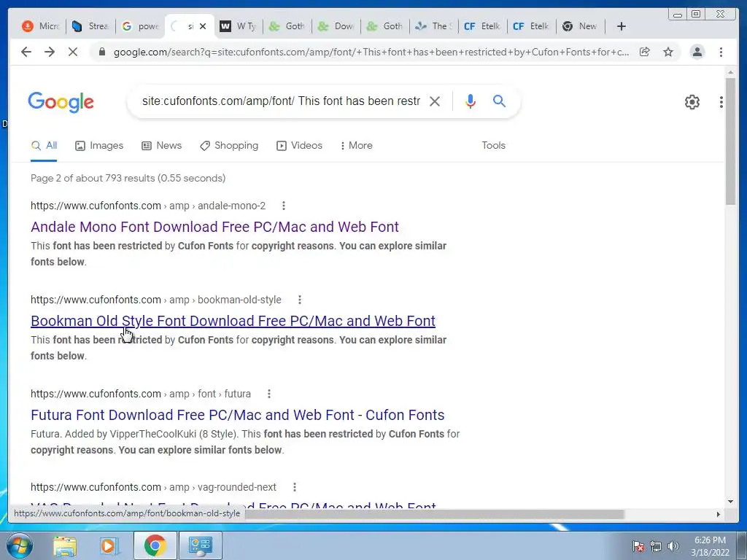Open Chrome's three-dot menu
747x560 pixels.
[x=721, y=52]
